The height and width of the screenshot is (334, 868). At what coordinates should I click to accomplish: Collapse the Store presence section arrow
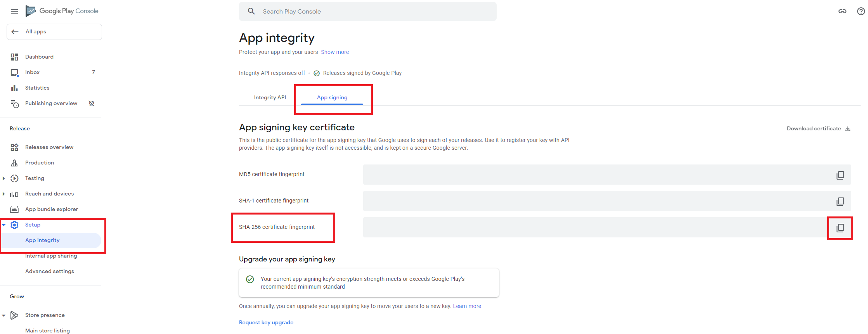coord(4,315)
